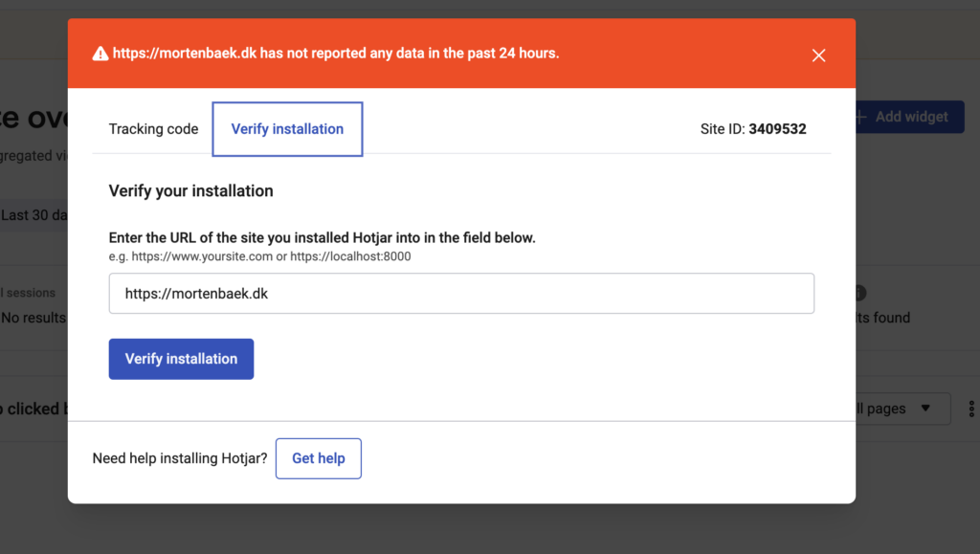The image size is (980, 554).
Task: Open the three-dot options menu at right edge
Action: point(971,409)
